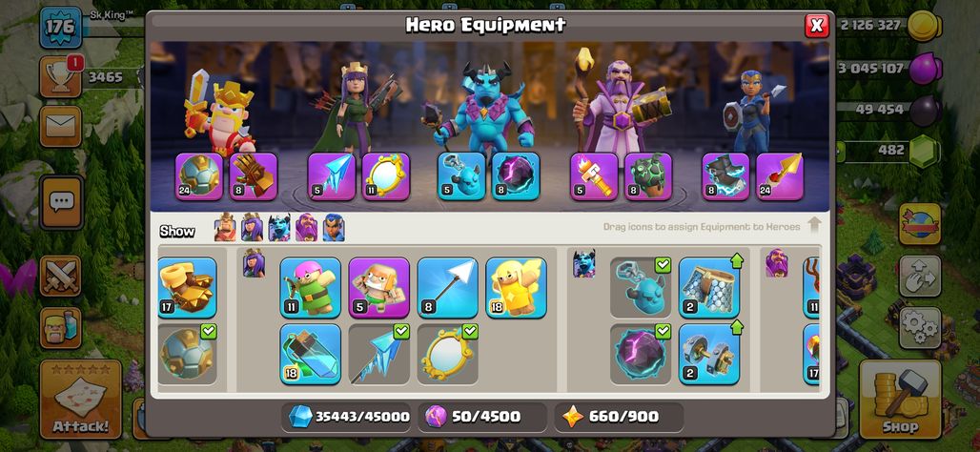Choose the Invisibility Vial equipment level 18
The width and height of the screenshot is (980, 452).
(311, 354)
